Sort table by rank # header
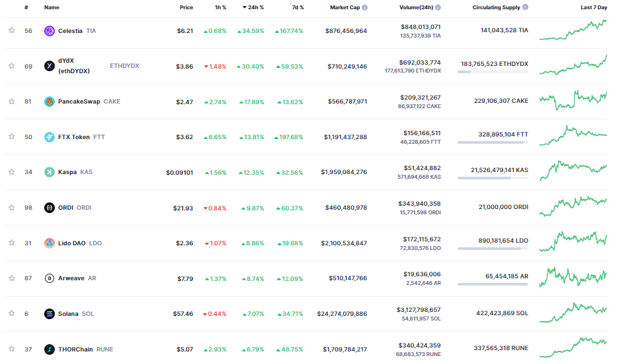 pos(26,7)
